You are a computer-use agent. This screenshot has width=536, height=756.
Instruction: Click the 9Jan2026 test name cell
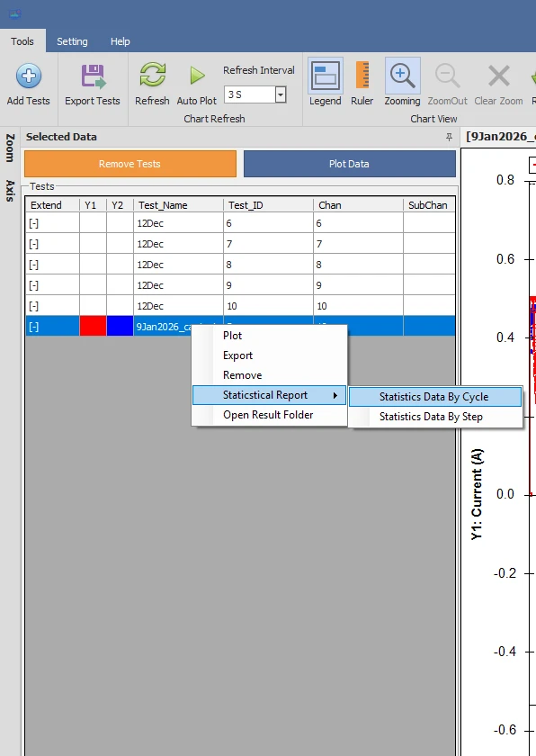[163, 326]
